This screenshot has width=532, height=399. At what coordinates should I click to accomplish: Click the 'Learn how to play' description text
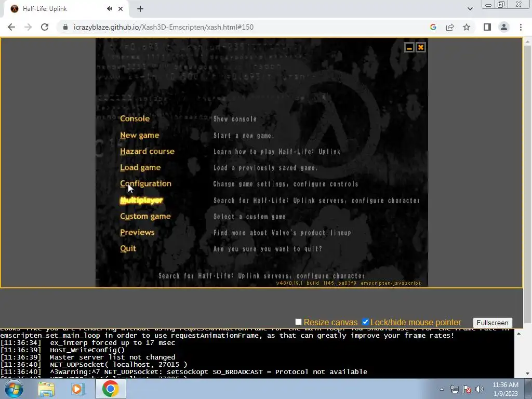(x=276, y=152)
